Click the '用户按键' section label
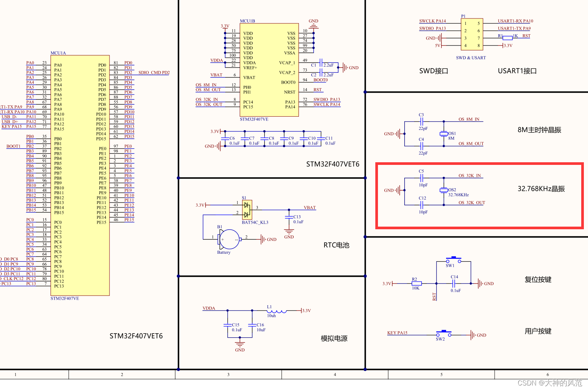 coord(538,331)
